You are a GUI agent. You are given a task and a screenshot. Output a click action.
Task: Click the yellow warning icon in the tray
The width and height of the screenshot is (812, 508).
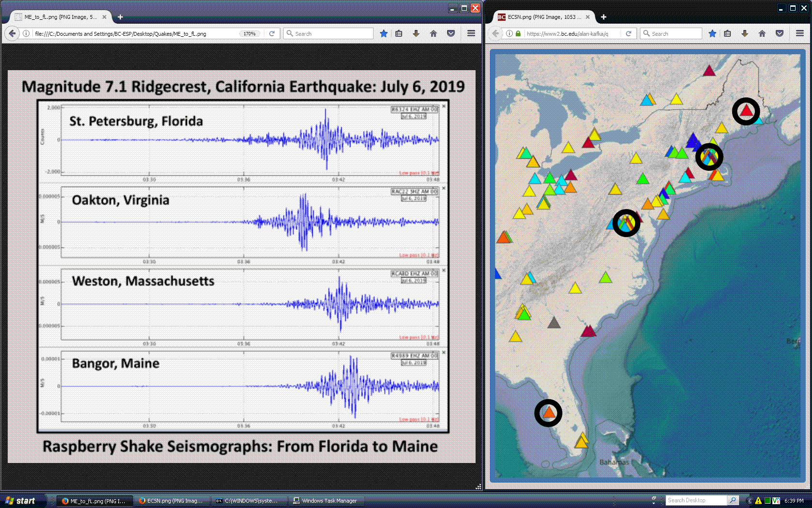point(759,500)
